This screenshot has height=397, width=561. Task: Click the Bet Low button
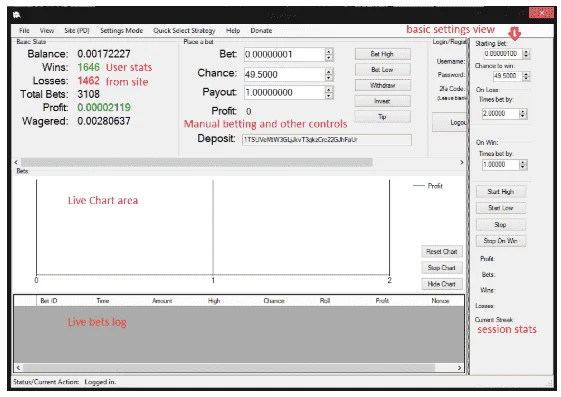(382, 70)
